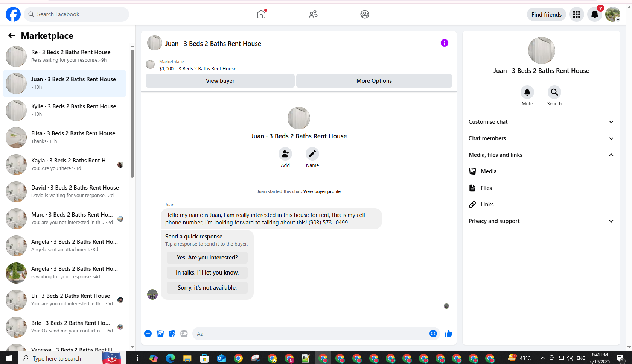
Task: Open the Media item under Media, files and links
Action: [541, 171]
